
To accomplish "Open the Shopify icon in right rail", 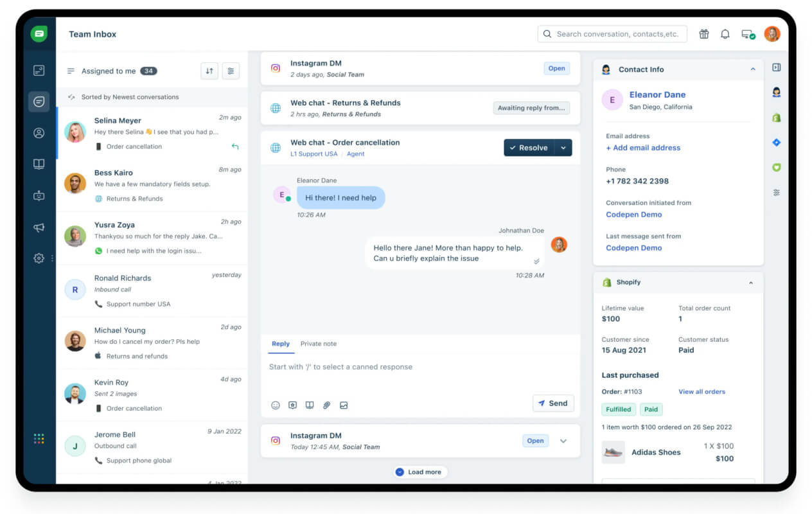I will pyautogui.click(x=776, y=118).
